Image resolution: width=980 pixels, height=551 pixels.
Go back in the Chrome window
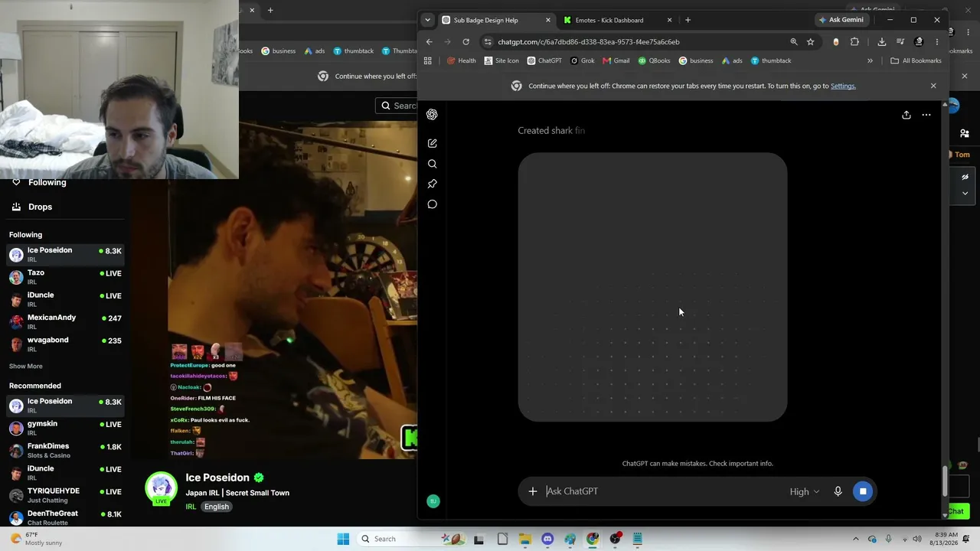(x=430, y=42)
